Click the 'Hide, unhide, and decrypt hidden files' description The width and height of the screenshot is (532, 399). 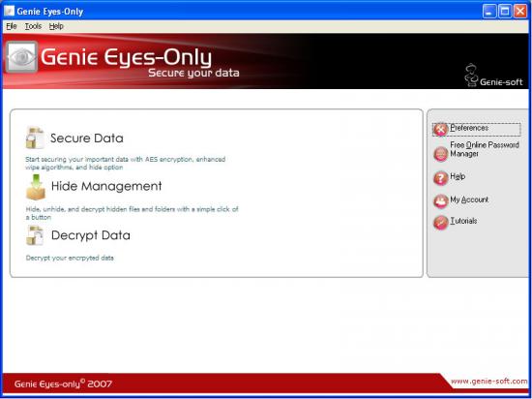(x=132, y=213)
